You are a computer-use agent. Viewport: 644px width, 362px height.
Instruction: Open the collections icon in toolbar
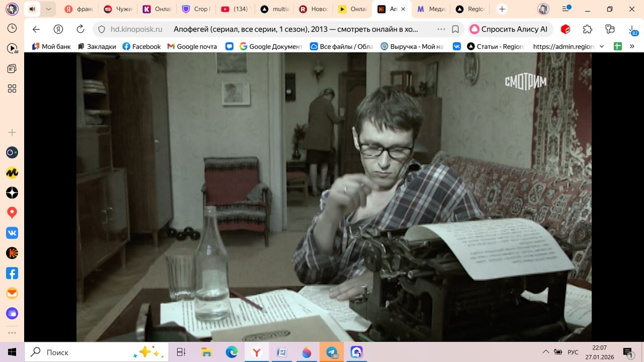point(610,29)
